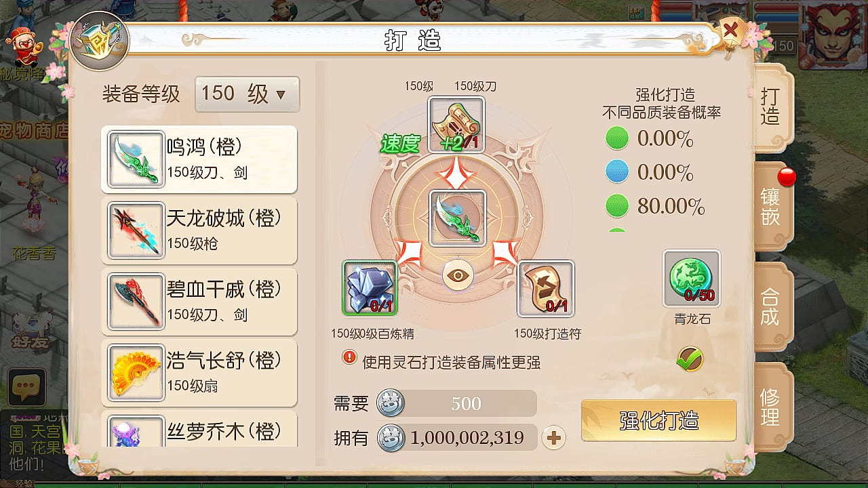Tap the red-faced character avatar portrait
This screenshot has height=488, width=868.
tap(832, 36)
